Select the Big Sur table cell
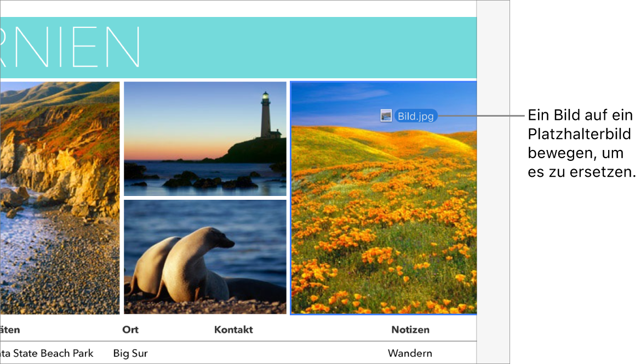The width and height of the screenshot is (641, 364). pos(130,353)
